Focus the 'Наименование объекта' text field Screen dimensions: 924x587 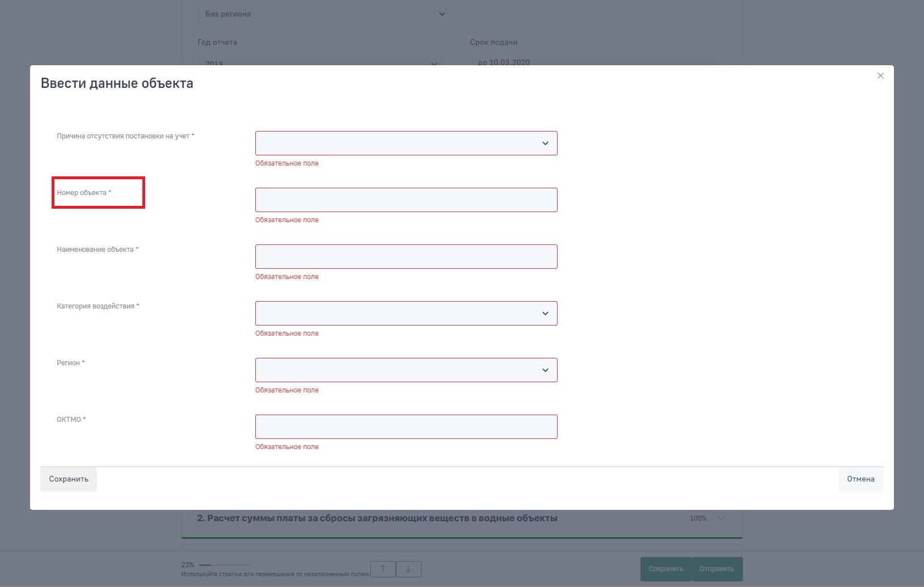(406, 257)
